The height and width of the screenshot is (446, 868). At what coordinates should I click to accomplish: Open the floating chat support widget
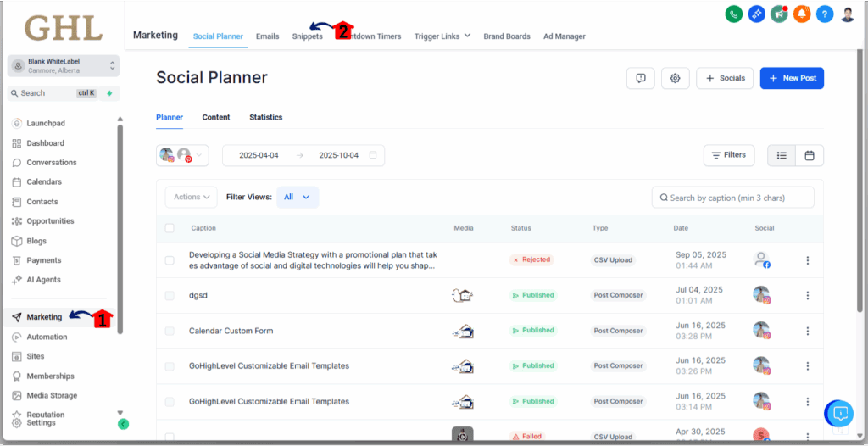pyautogui.click(x=840, y=413)
